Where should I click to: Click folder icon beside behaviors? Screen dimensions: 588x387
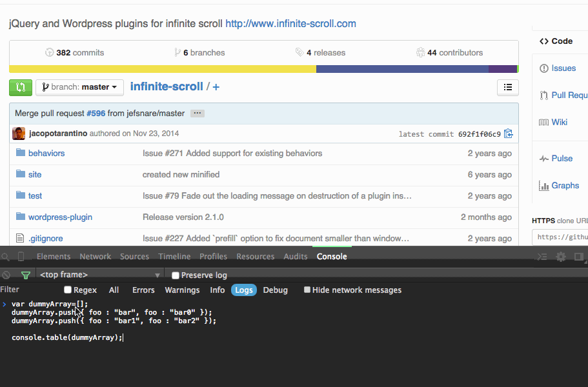coord(20,152)
